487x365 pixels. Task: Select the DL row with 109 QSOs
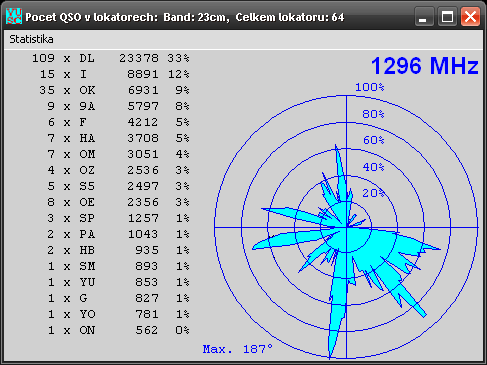(x=111, y=58)
